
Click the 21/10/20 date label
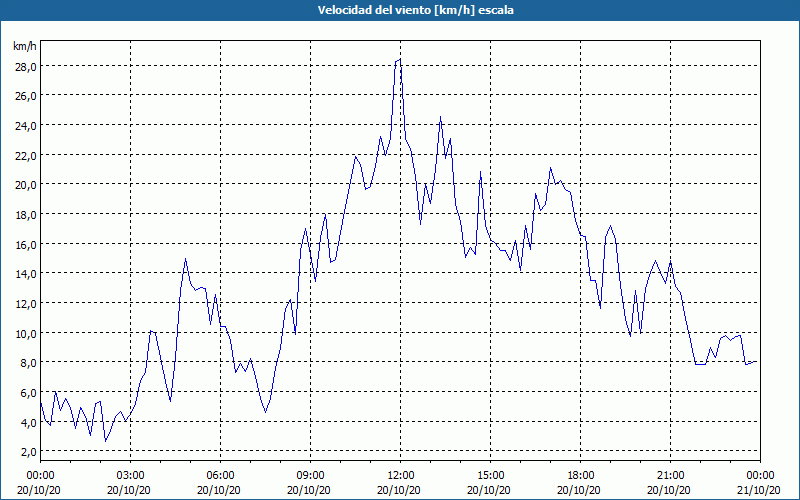759,490
